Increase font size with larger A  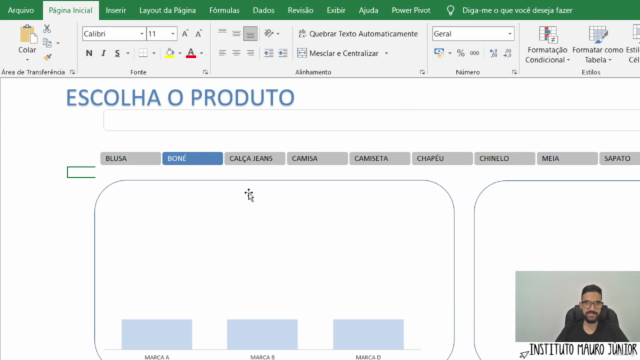(185, 34)
